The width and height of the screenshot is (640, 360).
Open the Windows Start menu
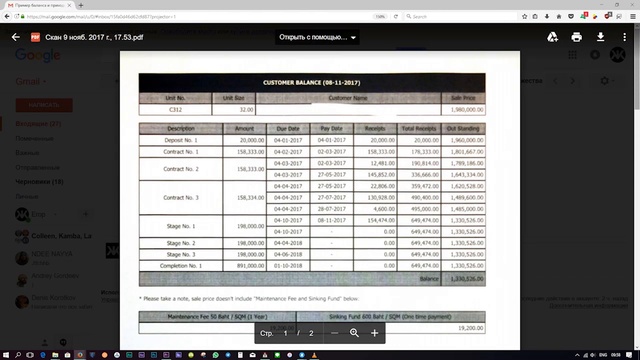coord(6,355)
